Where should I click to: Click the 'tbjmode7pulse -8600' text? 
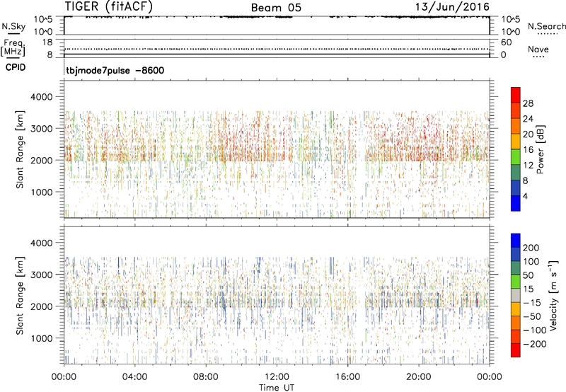115,70
